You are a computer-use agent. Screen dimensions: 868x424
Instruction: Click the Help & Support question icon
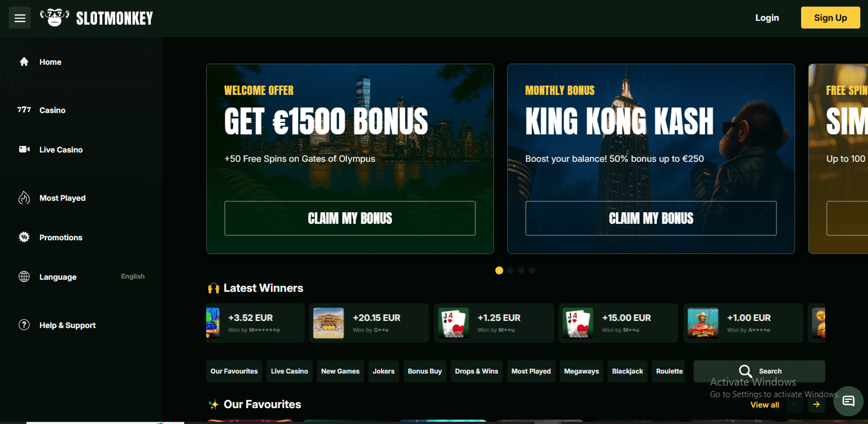click(24, 325)
